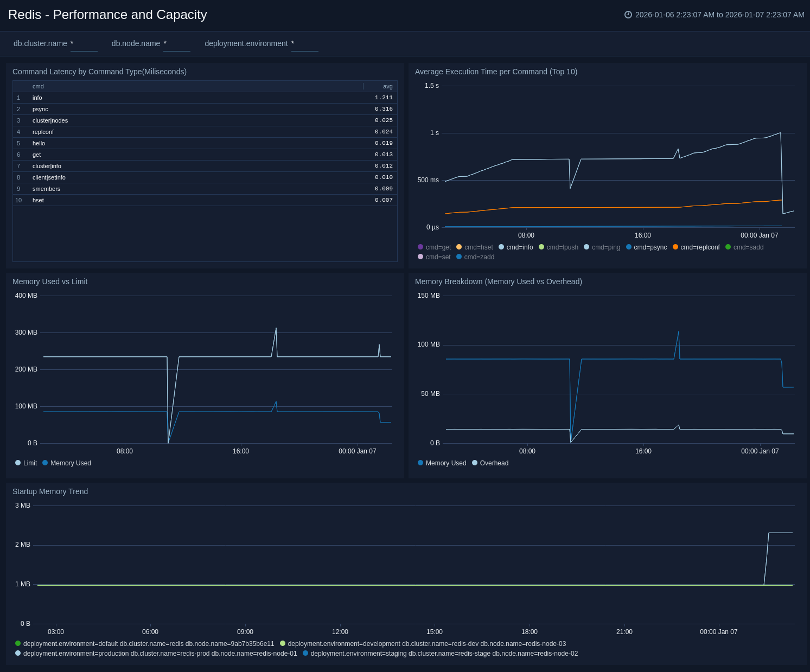Click the cmd=get purple legend icon
Viewport: 810px width, 672px height.
tap(420, 247)
